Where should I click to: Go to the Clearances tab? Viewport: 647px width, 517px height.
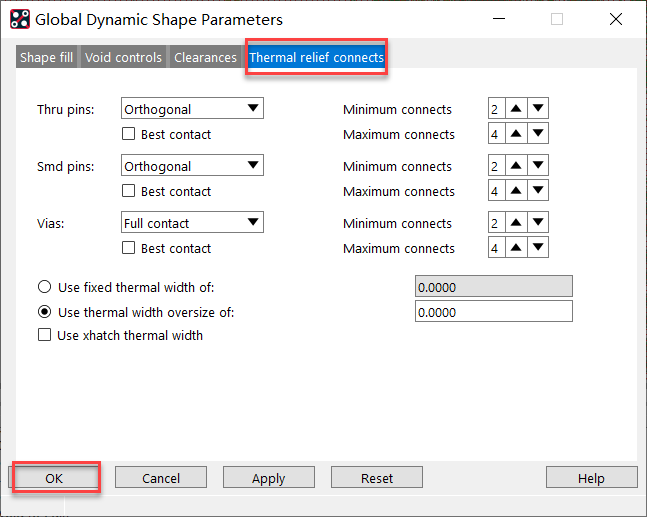tap(205, 58)
